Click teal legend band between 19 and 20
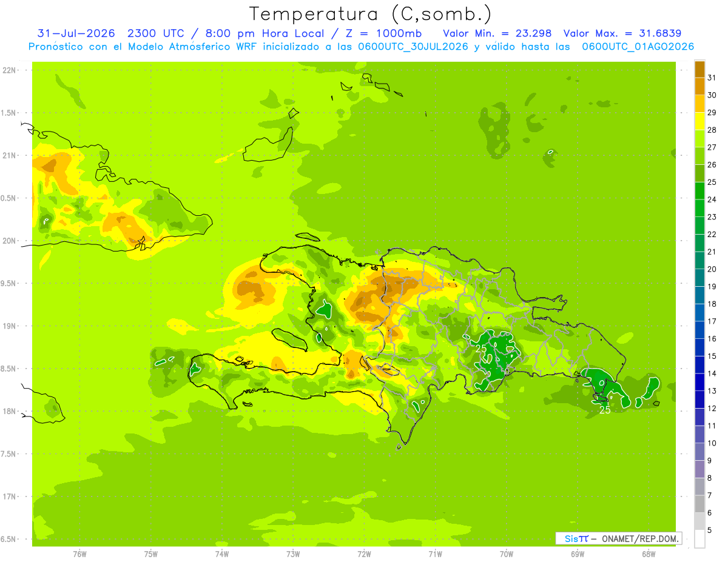 (x=699, y=278)
